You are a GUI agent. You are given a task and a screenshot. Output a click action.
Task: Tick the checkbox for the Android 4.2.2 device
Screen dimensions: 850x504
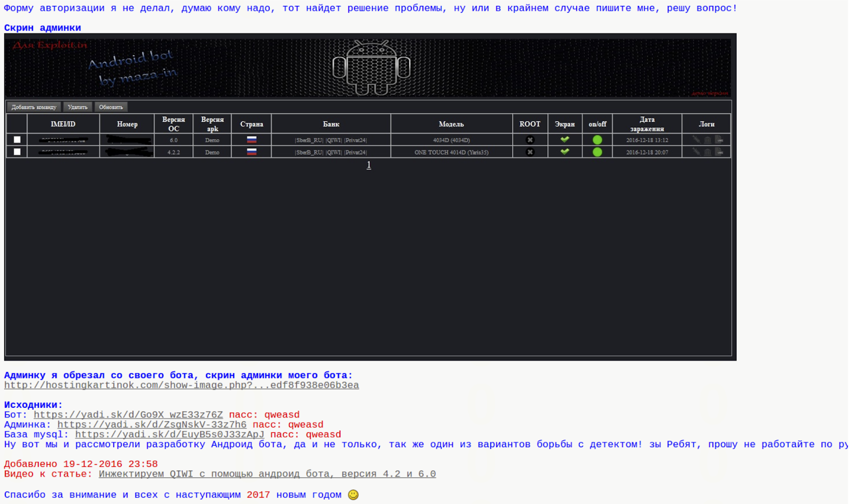click(17, 152)
